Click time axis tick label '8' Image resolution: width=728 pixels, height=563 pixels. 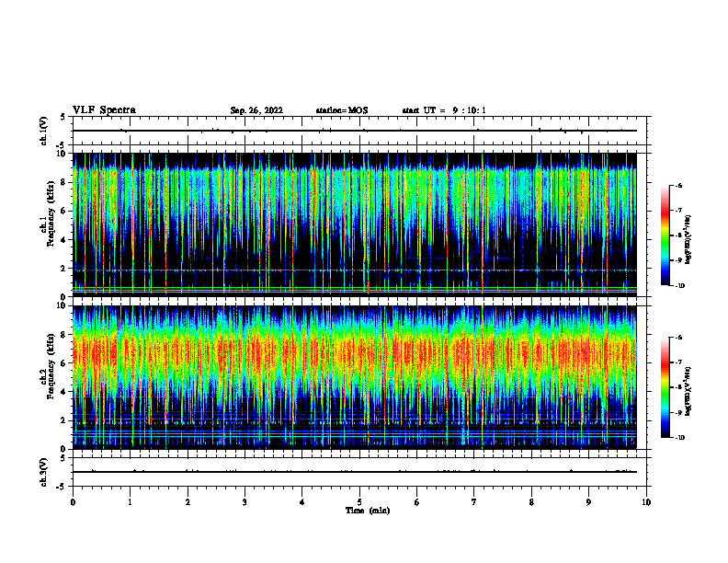pos(531,502)
